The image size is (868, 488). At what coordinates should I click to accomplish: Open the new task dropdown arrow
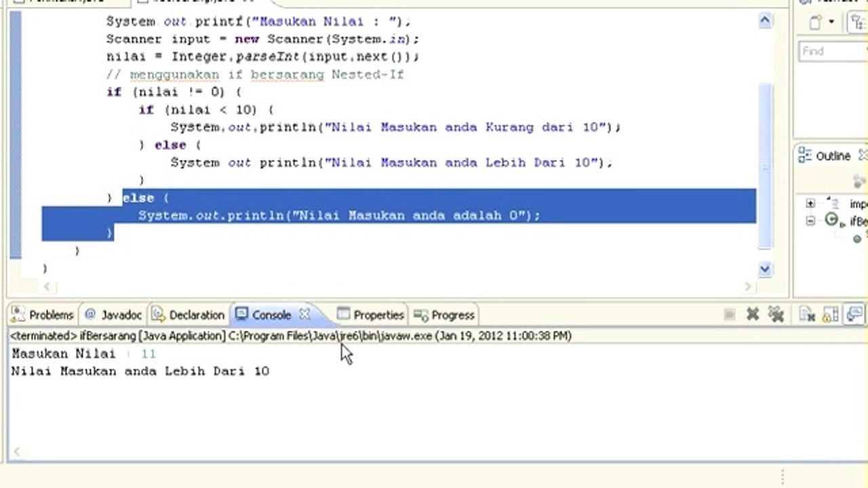click(831, 22)
